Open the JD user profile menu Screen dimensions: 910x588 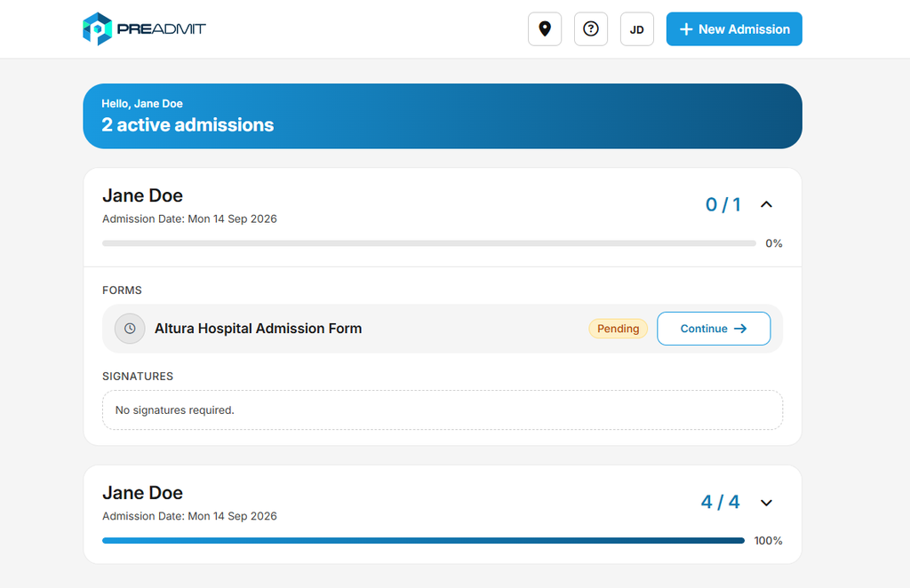636,29
